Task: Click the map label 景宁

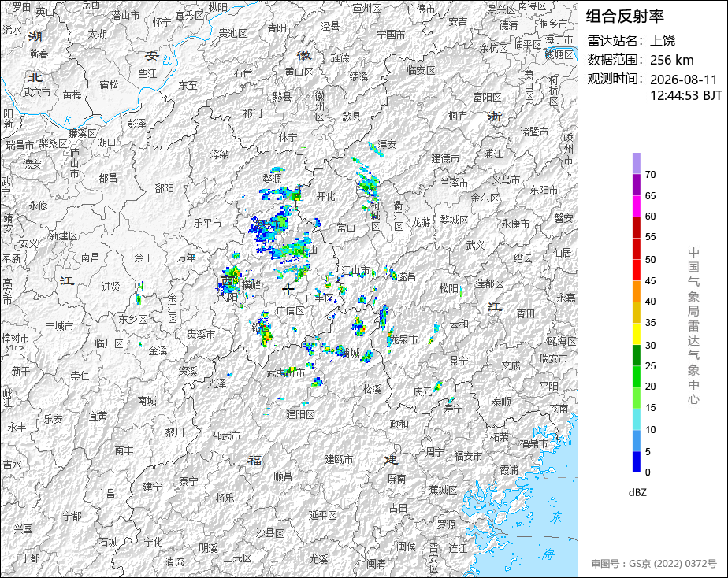Action: pyautogui.click(x=459, y=361)
